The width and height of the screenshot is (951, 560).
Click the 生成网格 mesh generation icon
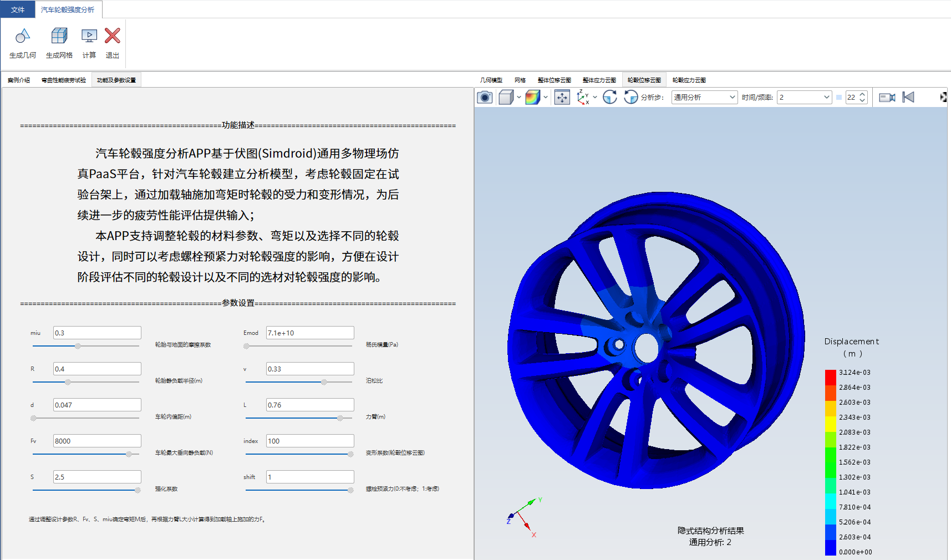tap(59, 37)
